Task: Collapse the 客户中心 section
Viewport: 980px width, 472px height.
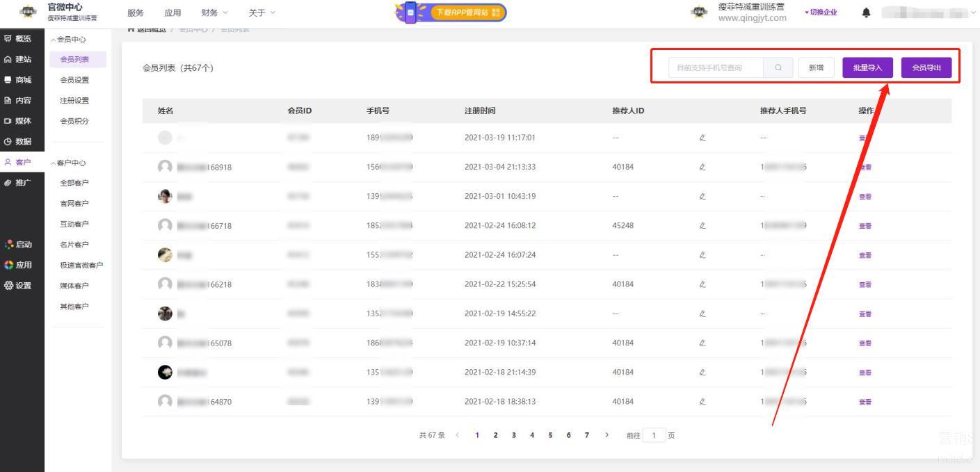Action: coord(68,163)
